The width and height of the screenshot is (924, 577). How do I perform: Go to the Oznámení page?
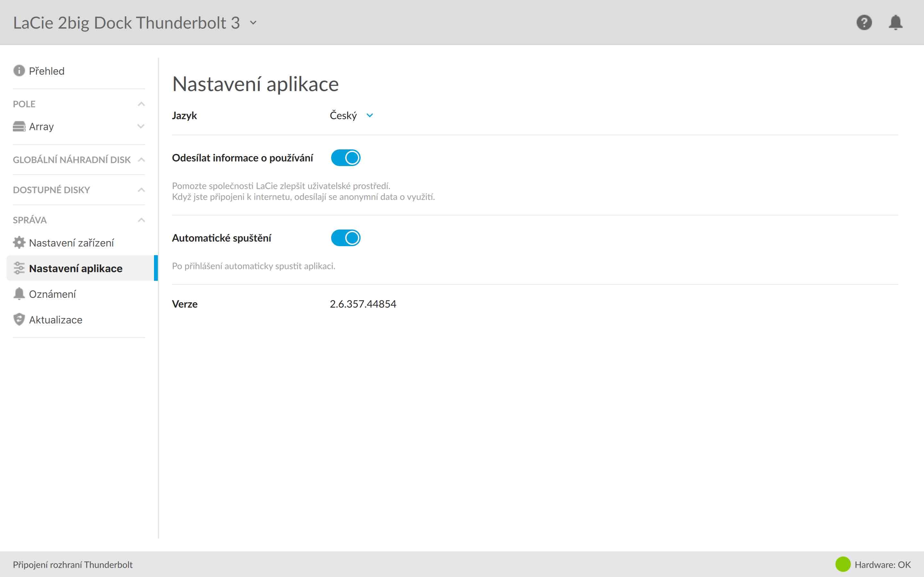(x=52, y=294)
